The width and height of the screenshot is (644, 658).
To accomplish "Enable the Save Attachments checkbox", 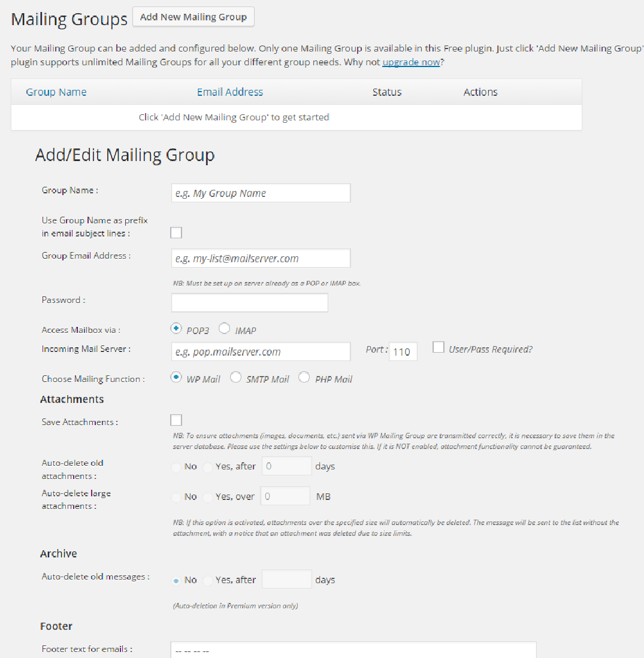I will coord(176,420).
